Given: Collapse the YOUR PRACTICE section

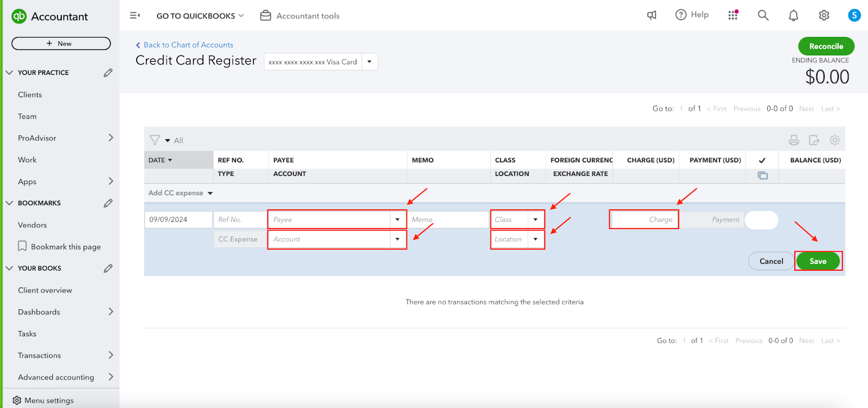Looking at the screenshot, I should [9, 73].
